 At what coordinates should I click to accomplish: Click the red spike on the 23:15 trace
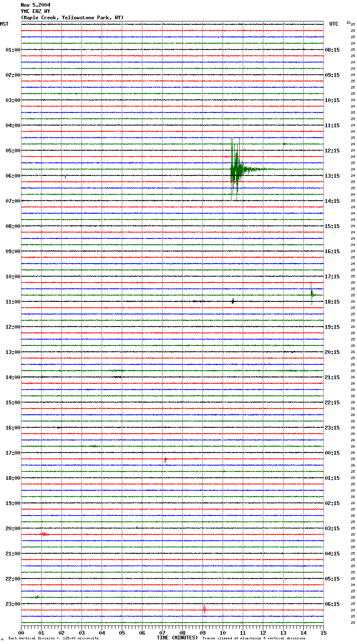[x=204, y=609]
